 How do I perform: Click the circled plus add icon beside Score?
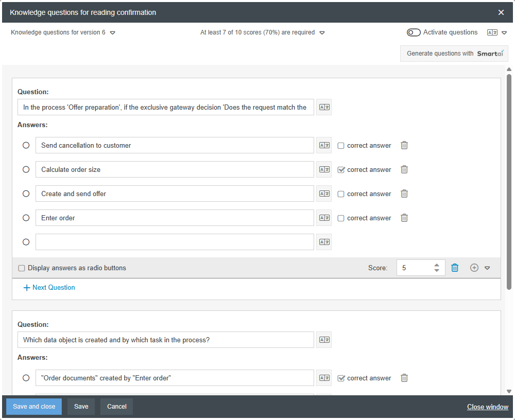(x=474, y=268)
